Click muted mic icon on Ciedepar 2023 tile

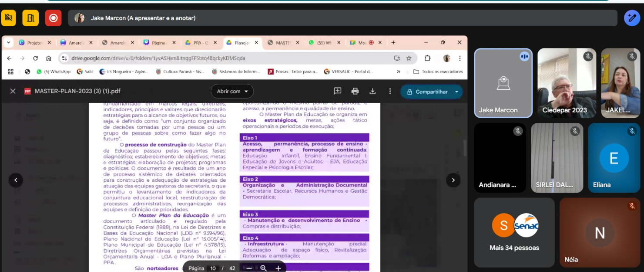pos(588,56)
